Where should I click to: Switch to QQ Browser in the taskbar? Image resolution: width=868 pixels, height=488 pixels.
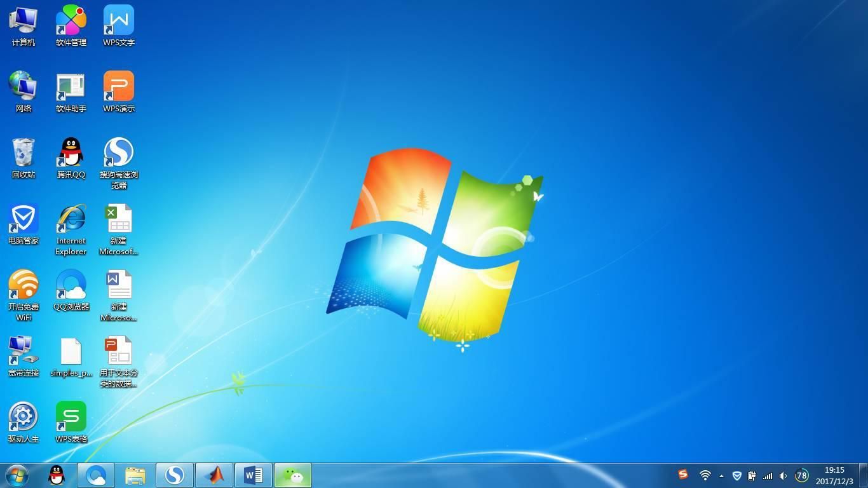(96, 475)
